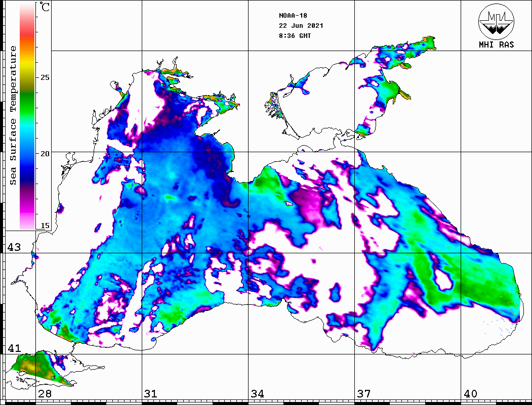Click latitude label 43
This screenshot has height=405, width=532.
pos(14,247)
